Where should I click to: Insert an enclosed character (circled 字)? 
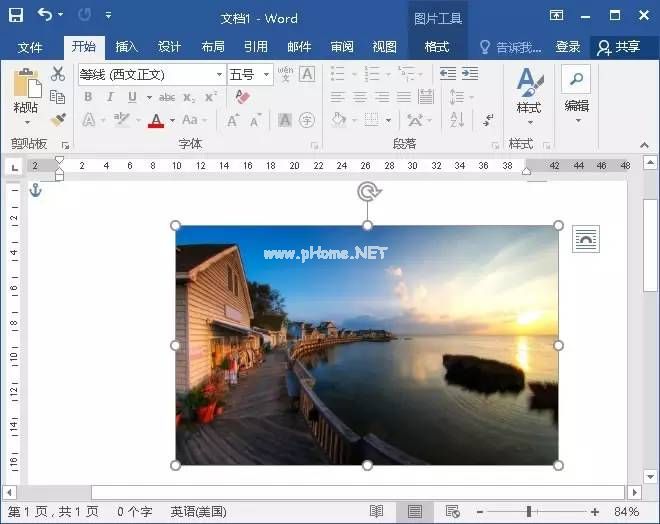[307, 120]
